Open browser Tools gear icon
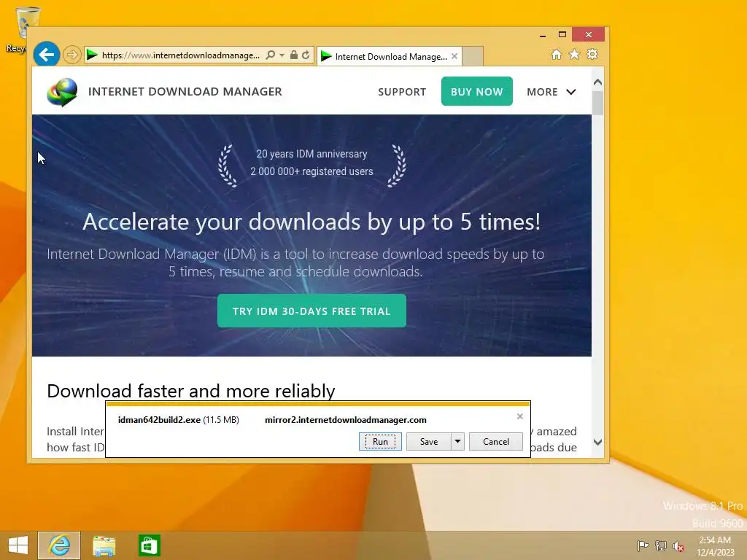The image size is (747, 560). tap(592, 54)
